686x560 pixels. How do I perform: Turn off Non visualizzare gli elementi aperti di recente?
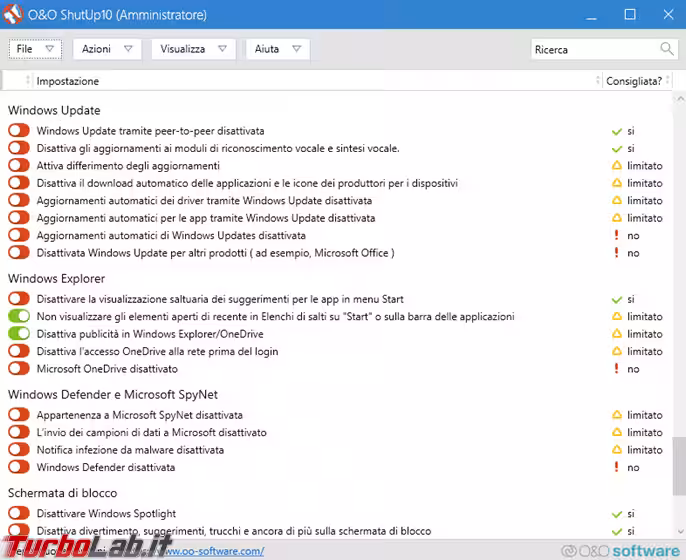pos(19,316)
